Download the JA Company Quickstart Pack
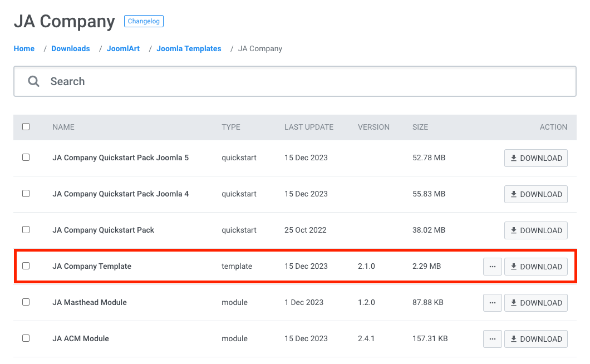This screenshot has width=590, height=364. 535,230
